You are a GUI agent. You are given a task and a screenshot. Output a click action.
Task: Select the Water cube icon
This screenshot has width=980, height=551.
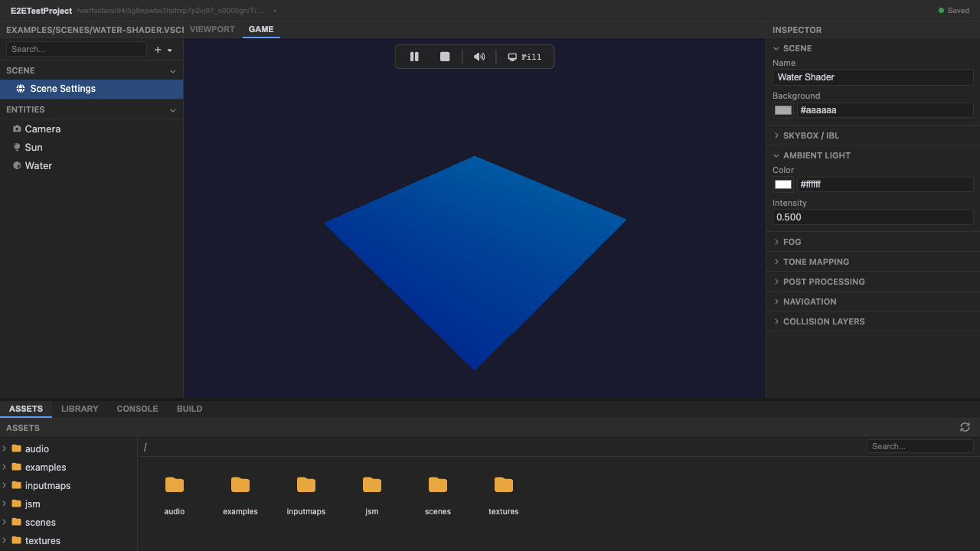click(x=17, y=166)
